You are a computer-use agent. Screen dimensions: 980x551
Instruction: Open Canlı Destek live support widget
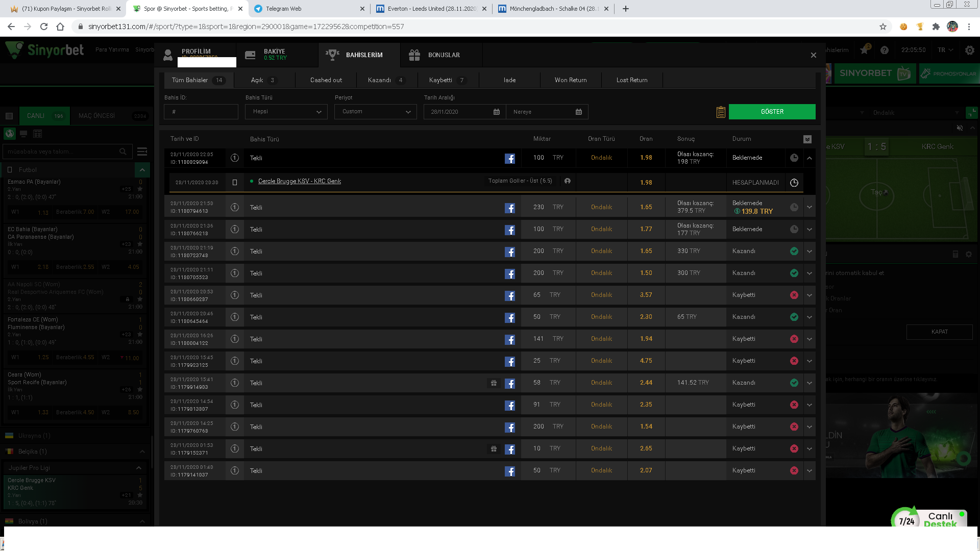[x=929, y=518]
